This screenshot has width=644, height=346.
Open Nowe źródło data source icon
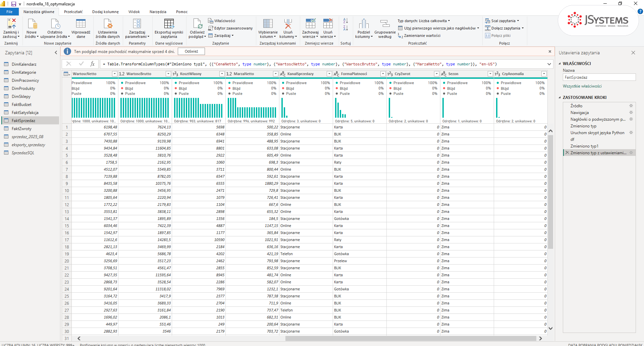tap(32, 23)
